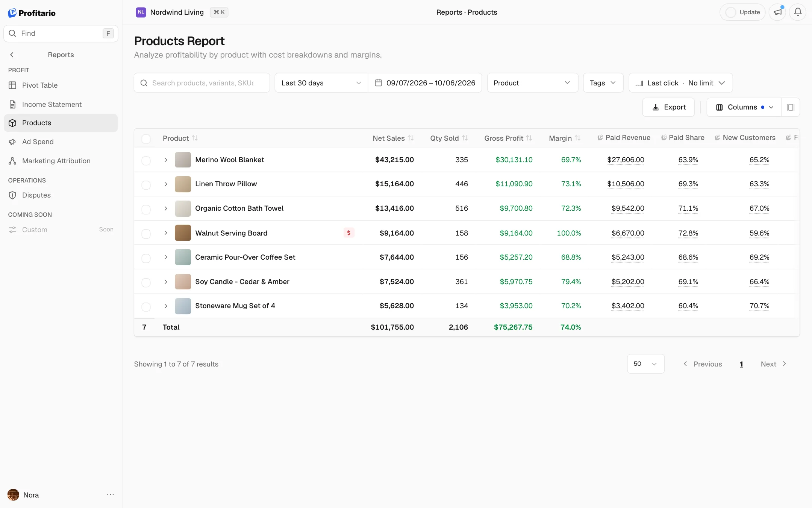Expand the Soy Candle - Cedar & Amber row
The width and height of the screenshot is (812, 508).
[x=166, y=282]
